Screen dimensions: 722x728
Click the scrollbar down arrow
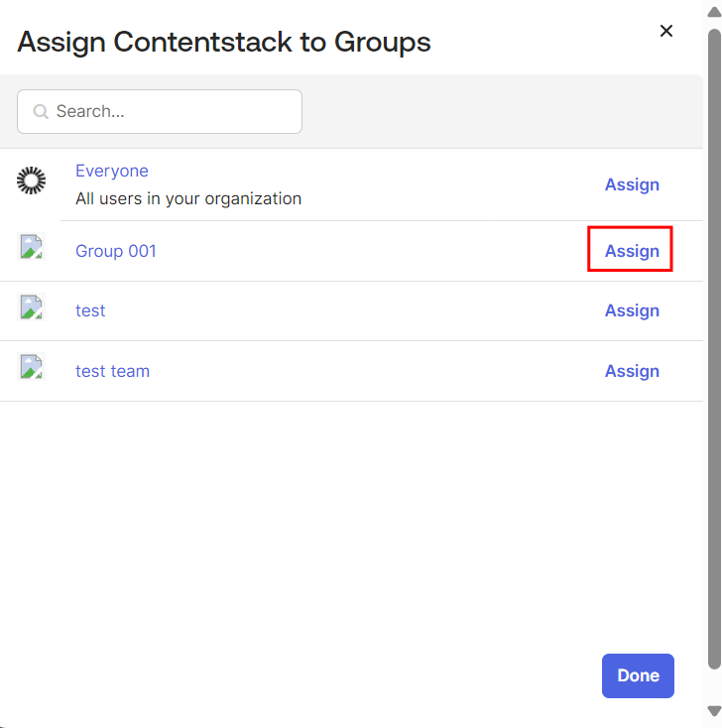point(714,711)
